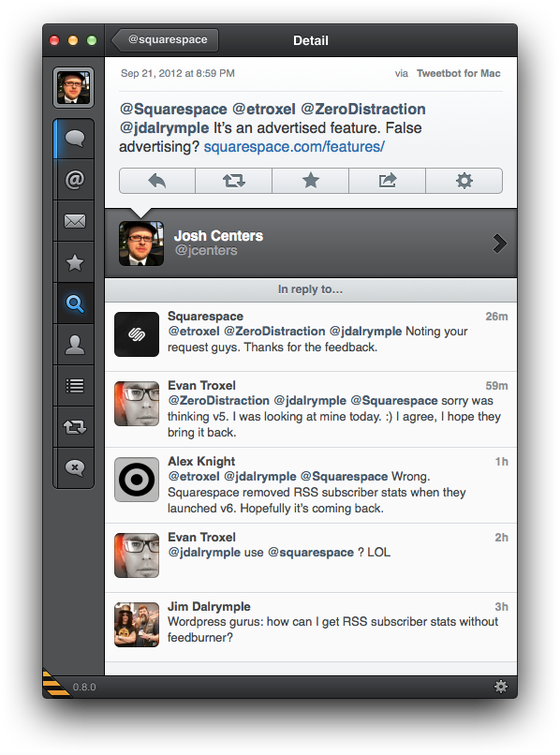Open @etroxel mention in main tweet

tap(264, 110)
